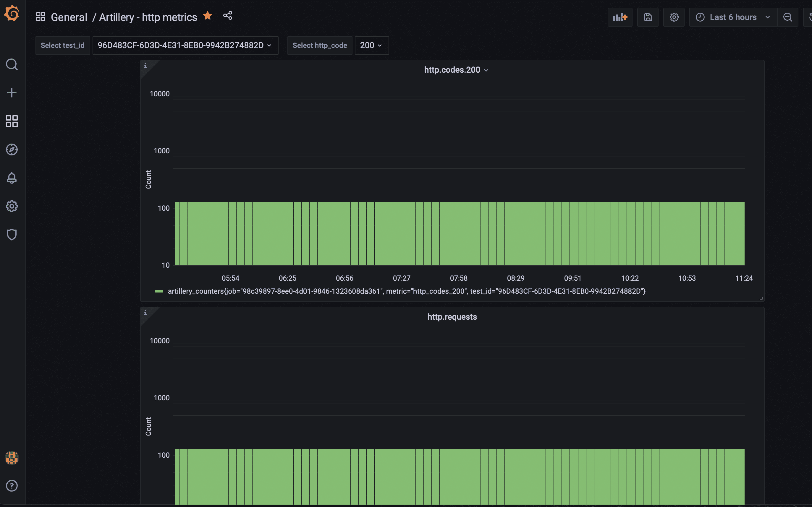The height and width of the screenshot is (507, 812).
Task: Open Alerting from the bell icon
Action: tap(12, 178)
